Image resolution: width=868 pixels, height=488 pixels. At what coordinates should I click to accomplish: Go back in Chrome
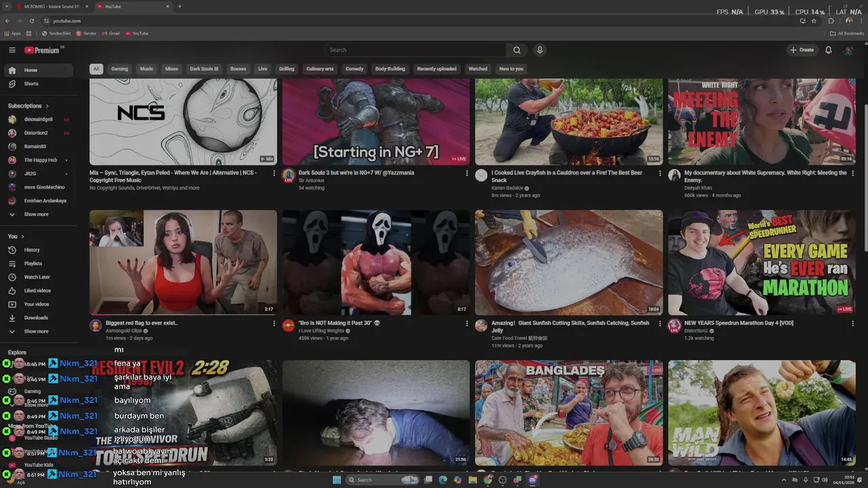coord(7,21)
